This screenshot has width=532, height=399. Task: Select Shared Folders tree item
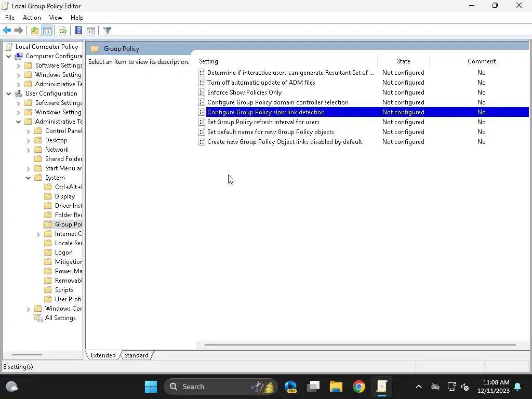click(63, 159)
